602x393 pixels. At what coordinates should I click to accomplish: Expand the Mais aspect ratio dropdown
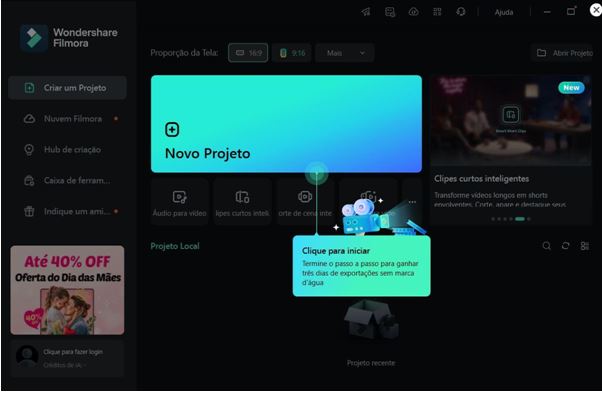point(345,53)
